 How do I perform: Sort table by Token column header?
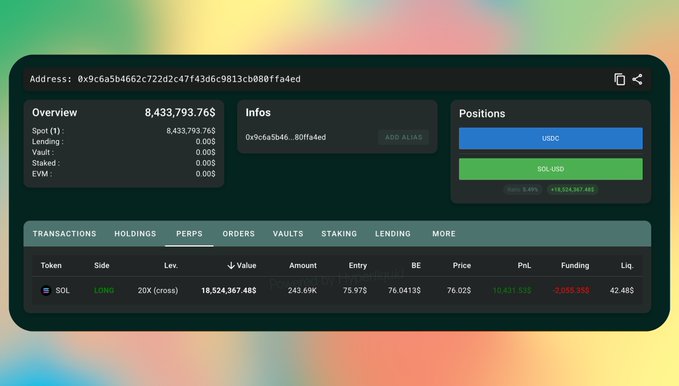pos(51,266)
